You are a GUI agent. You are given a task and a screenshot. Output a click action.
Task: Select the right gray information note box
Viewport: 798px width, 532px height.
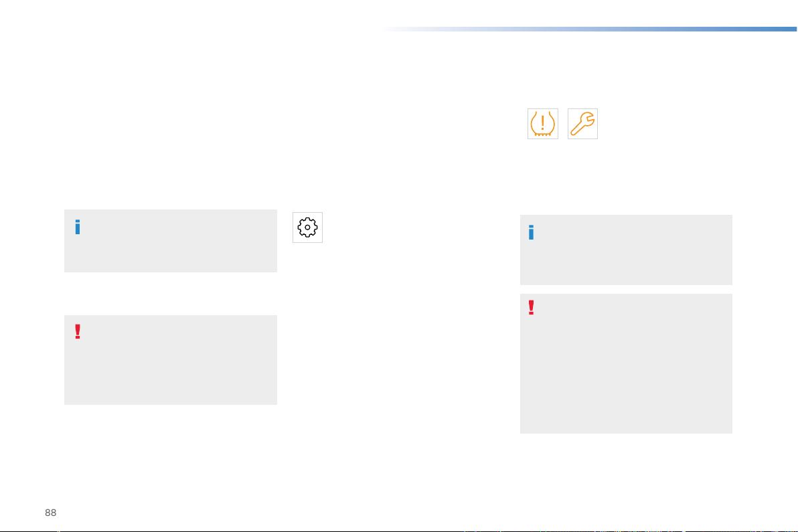[626, 250]
